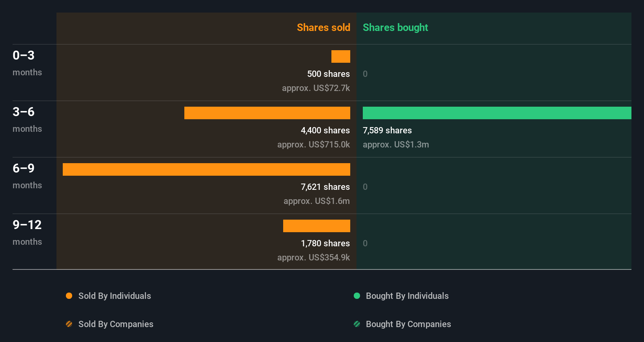Click the approx. US$1.6m value
The height and width of the screenshot is (342, 644).
(317, 201)
